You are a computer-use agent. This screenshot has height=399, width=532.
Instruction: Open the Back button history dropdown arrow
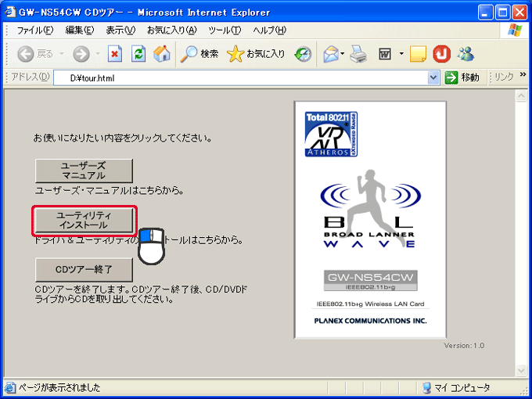61,54
